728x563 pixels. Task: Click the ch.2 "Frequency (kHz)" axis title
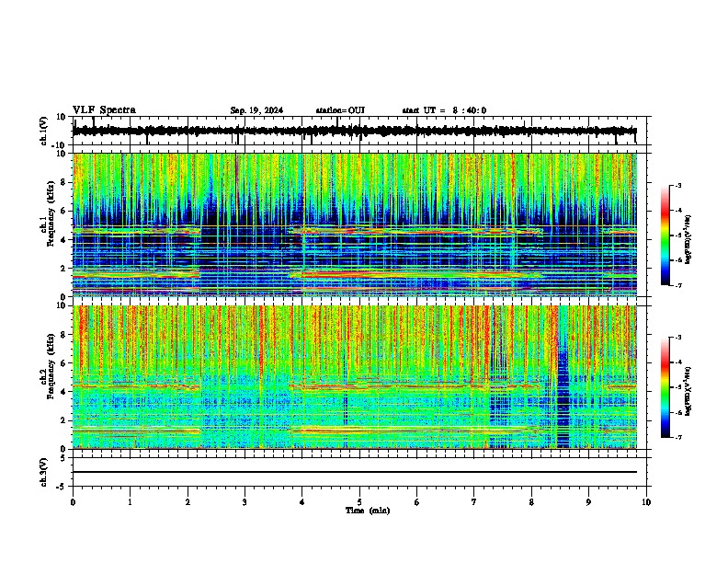[x=51, y=366]
